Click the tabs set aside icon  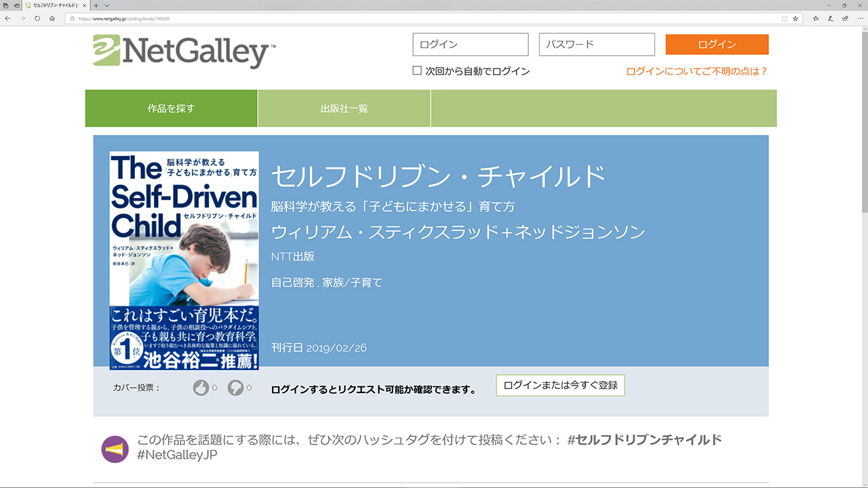pos(5,5)
